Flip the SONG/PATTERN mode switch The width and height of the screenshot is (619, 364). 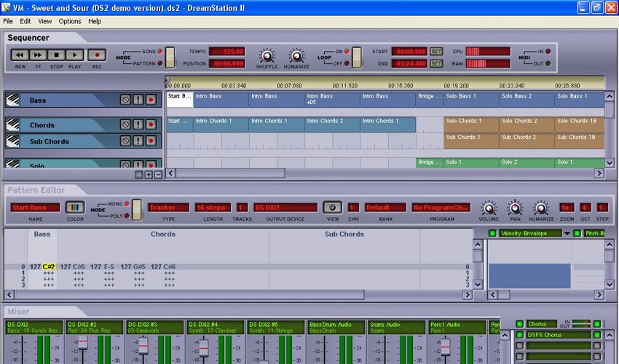(x=170, y=58)
